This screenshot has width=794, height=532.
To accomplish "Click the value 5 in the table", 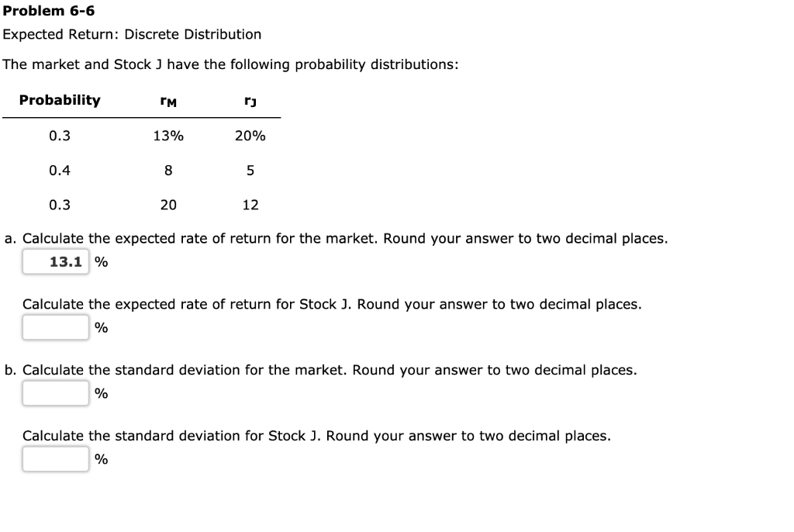I will coord(250,170).
